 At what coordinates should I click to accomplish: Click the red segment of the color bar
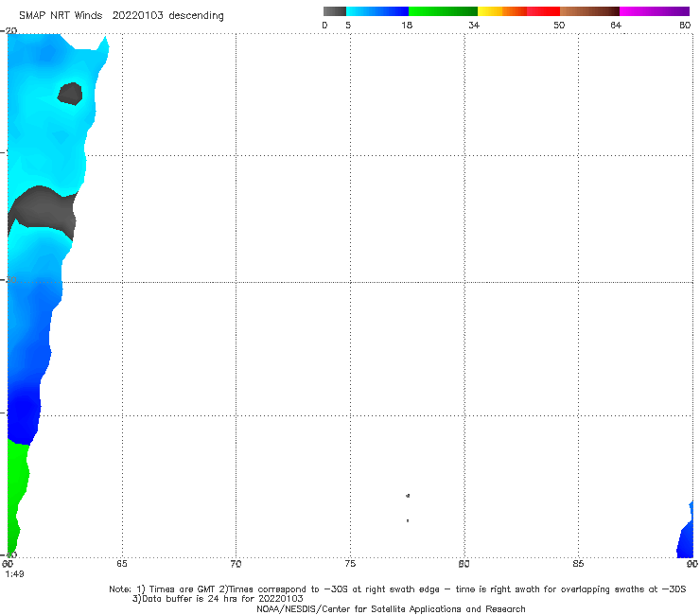(x=543, y=11)
